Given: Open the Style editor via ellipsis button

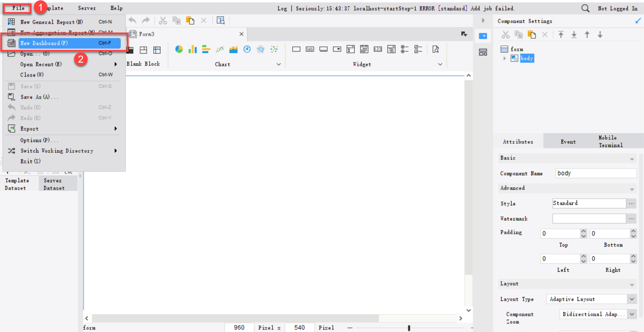Looking at the screenshot, I should 631,203.
